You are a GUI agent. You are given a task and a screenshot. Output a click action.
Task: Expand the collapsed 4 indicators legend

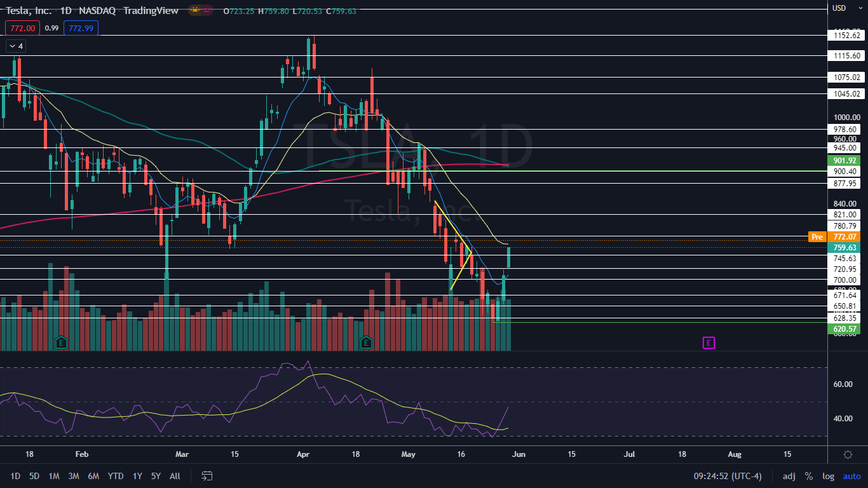[15, 46]
